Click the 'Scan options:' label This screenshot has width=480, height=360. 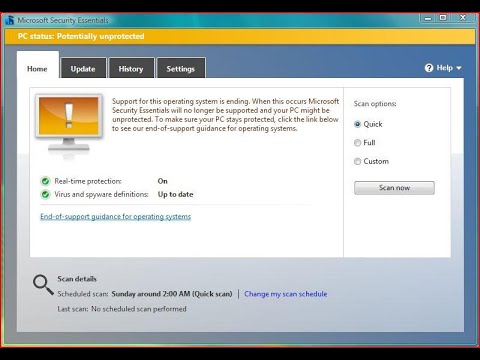coord(375,104)
